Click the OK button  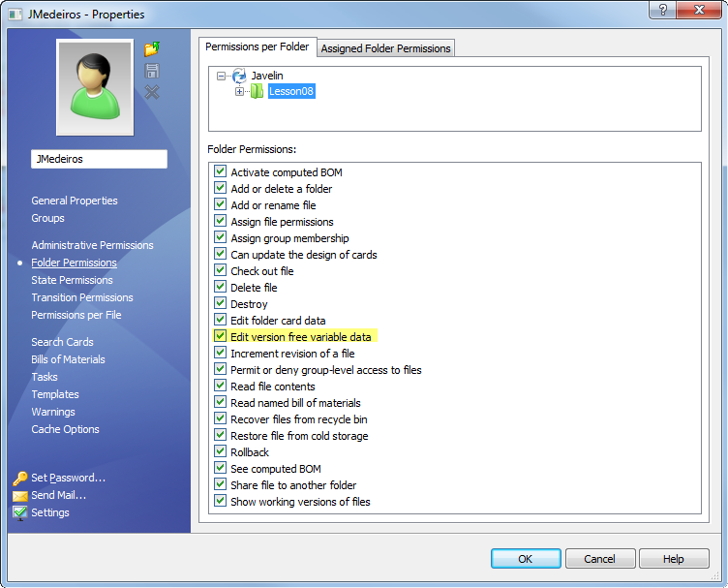[x=526, y=559]
